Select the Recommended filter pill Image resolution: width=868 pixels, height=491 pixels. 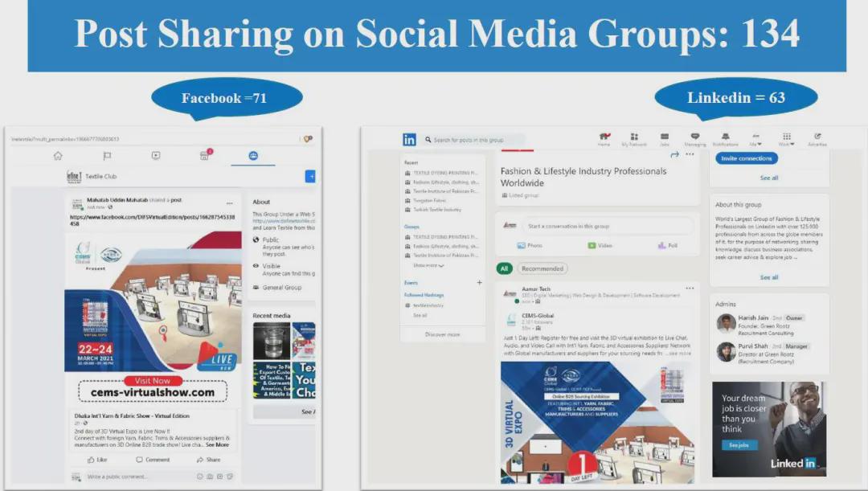click(542, 268)
